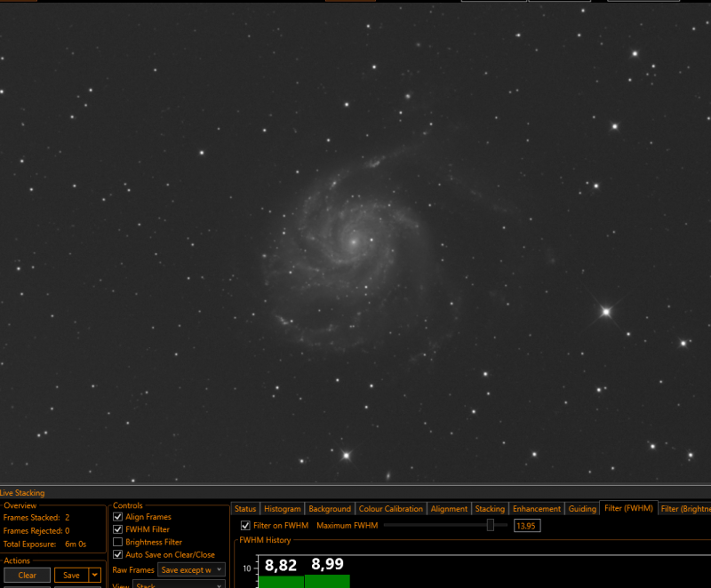Switch to the Status tab
Viewport: 711px width, 588px height.
pyautogui.click(x=245, y=509)
